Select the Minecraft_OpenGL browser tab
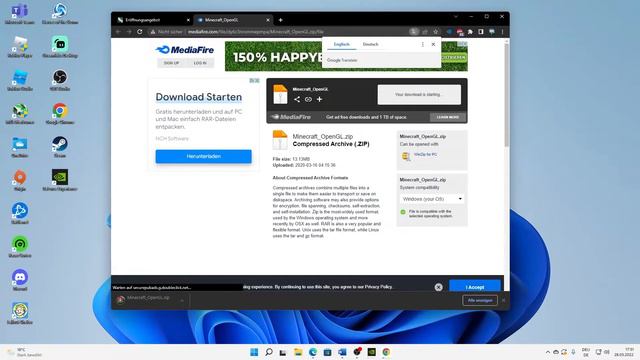The image size is (640, 360). (x=233, y=20)
